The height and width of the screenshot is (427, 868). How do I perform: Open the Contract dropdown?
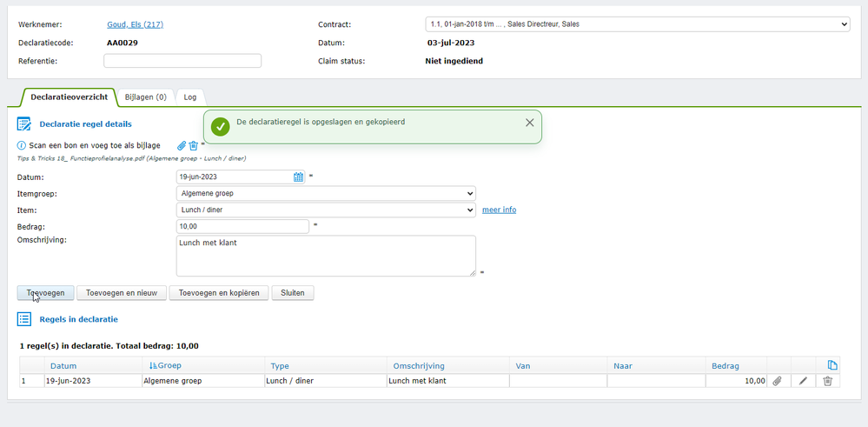click(x=638, y=24)
